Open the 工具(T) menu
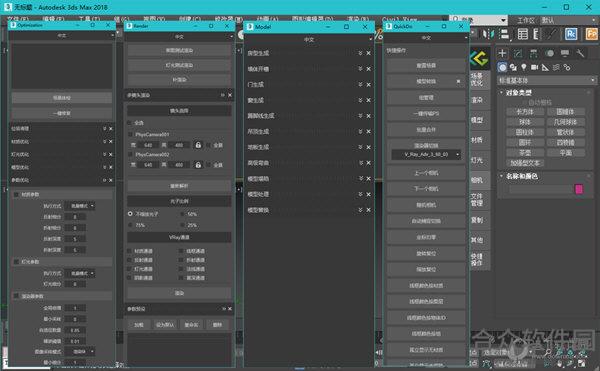Screen dimensions: 600x371 (89, 18)
